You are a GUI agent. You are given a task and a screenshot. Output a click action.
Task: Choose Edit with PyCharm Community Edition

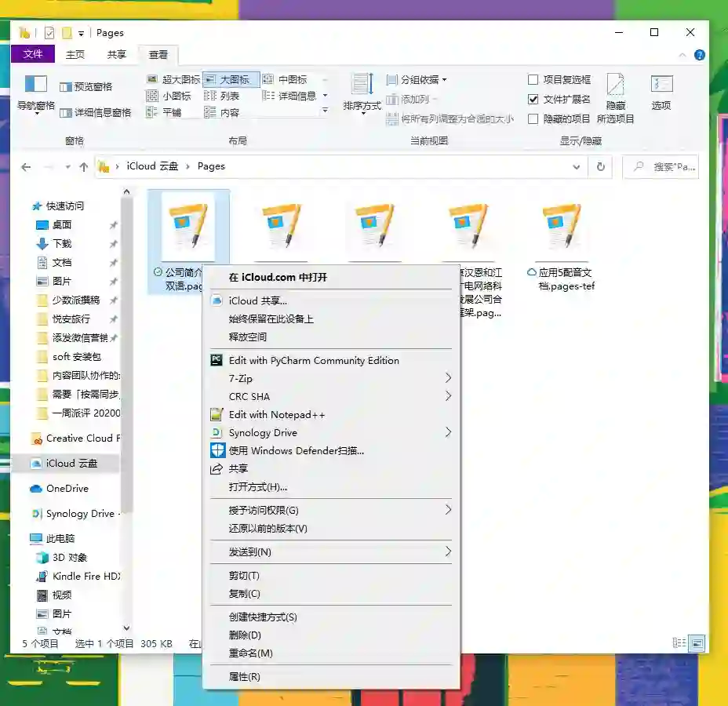330,361
